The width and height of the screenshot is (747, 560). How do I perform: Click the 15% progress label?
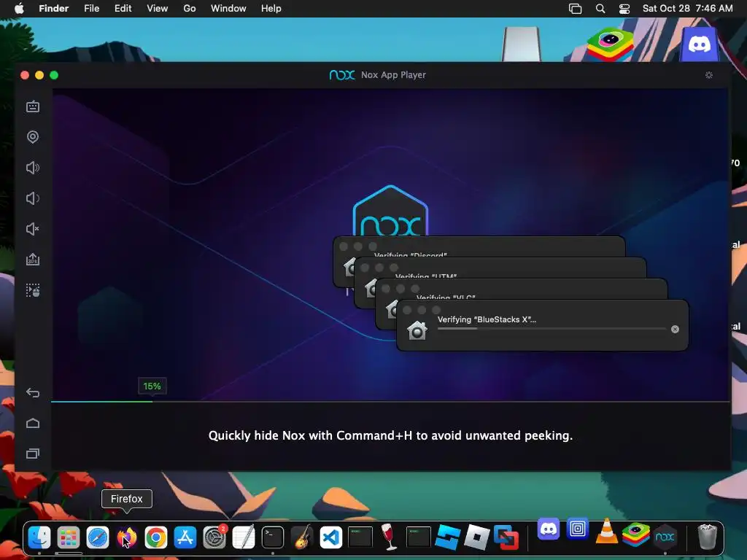(152, 386)
